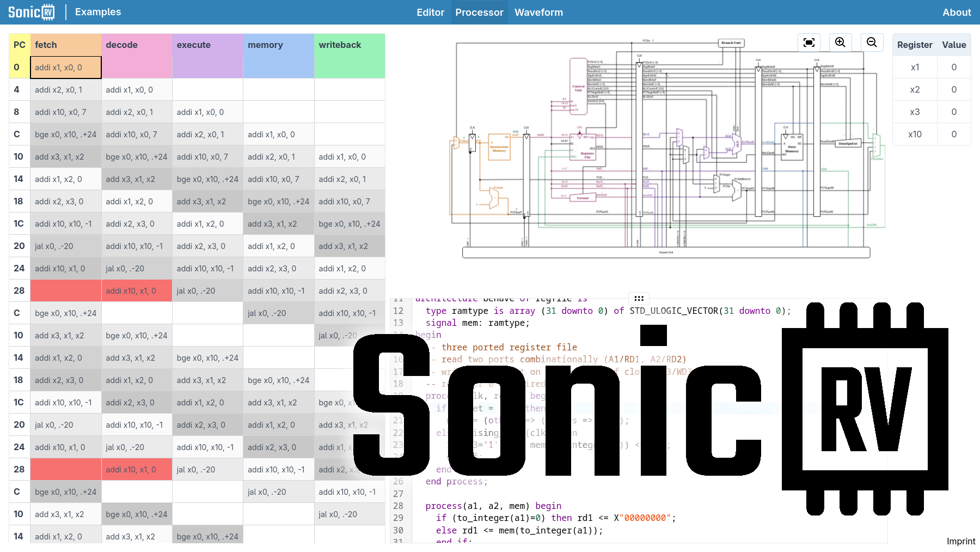Zoom out of the processor diagram

[x=872, y=43]
